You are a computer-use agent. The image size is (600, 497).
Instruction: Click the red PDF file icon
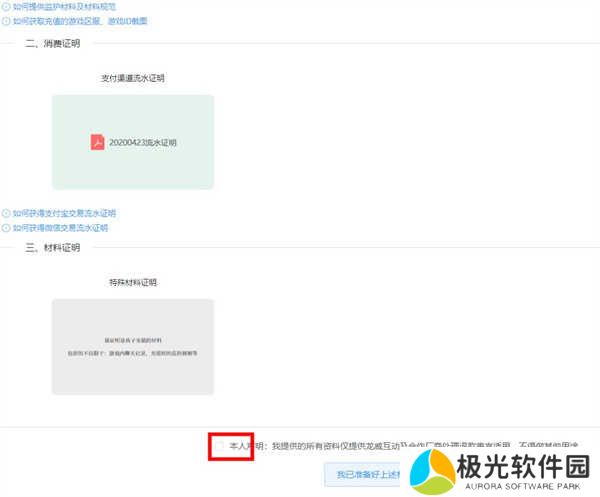click(98, 142)
